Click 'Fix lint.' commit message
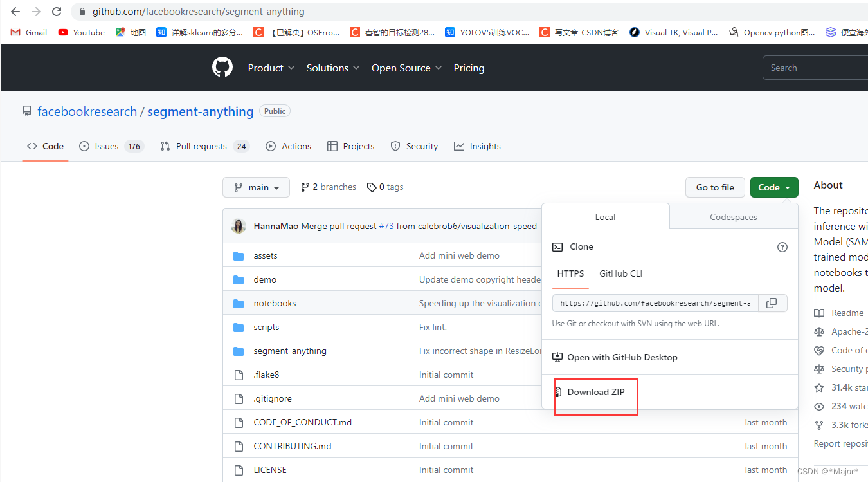Screen dimensions: 868x482 pos(433,328)
